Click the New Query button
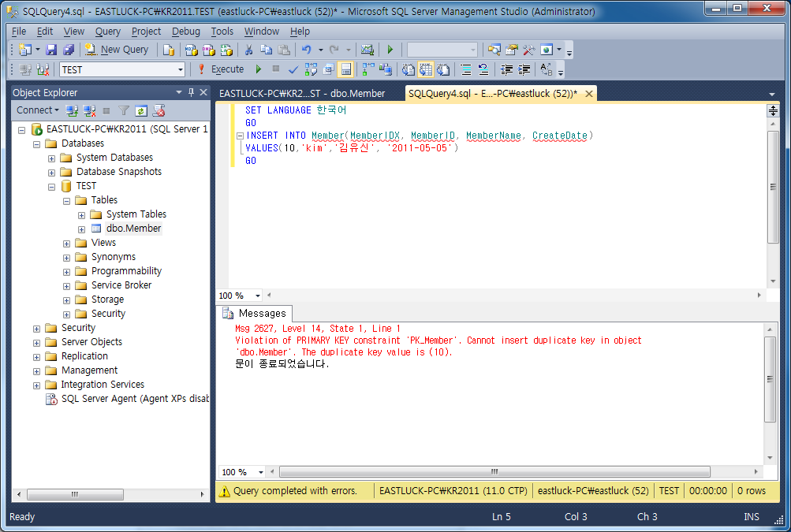Screen dimensions: 791x532 pos(117,50)
